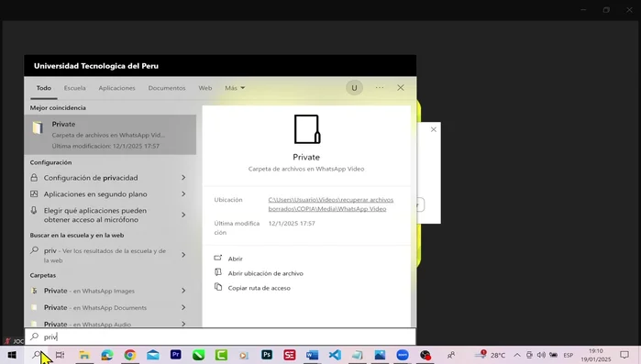This screenshot has height=364, width=641.
Task: Open the clock and date flyout
Action: (596, 355)
